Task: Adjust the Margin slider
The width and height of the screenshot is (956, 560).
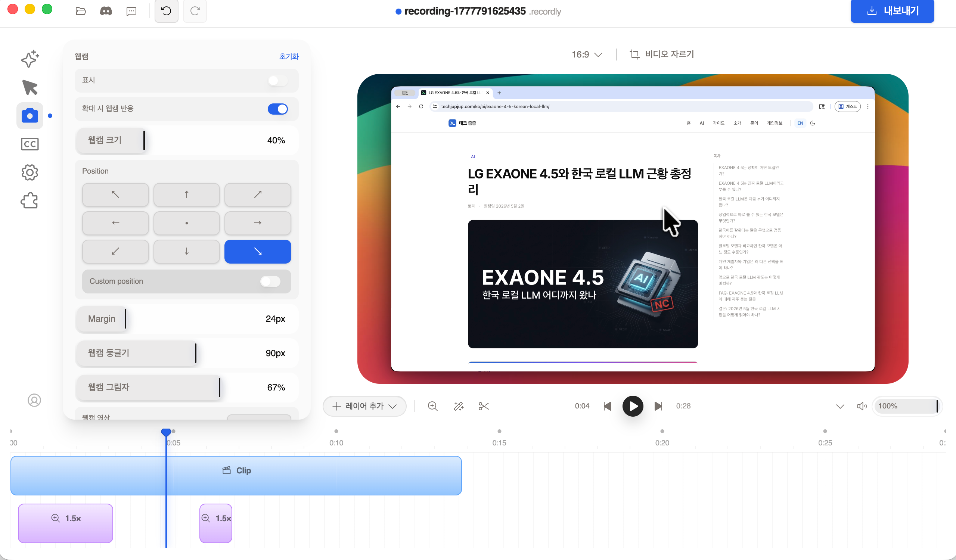Action: coord(187,319)
